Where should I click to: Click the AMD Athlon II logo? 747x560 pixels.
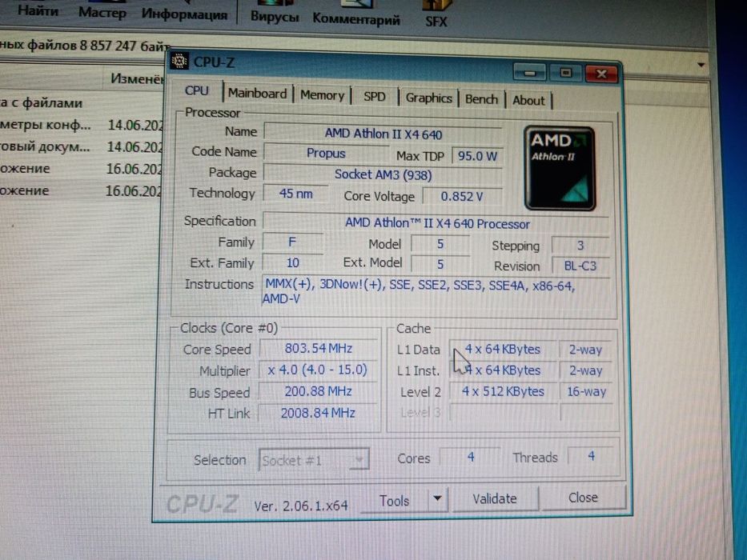tap(560, 168)
